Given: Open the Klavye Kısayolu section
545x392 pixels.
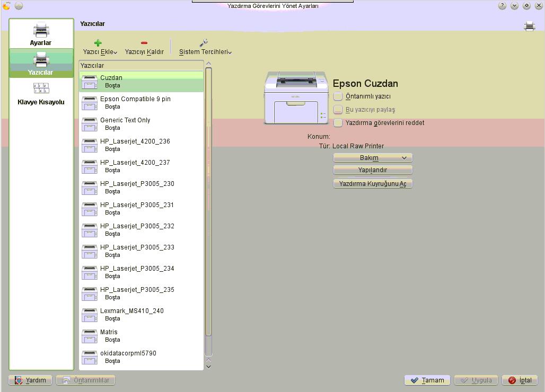Looking at the screenshot, I should (x=41, y=93).
